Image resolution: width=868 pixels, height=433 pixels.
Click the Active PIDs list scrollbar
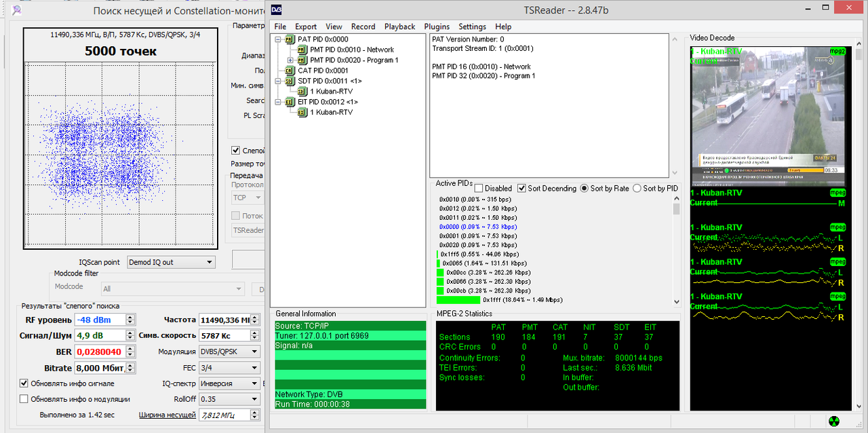coord(676,251)
